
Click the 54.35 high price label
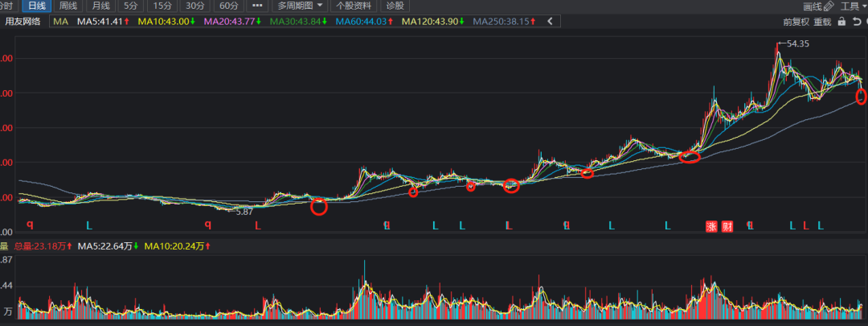pos(797,43)
